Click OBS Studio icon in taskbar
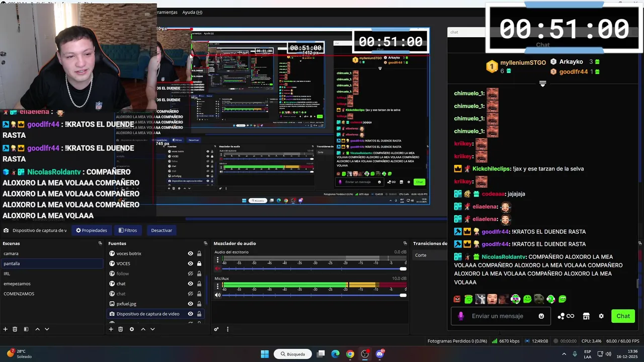 click(365, 354)
